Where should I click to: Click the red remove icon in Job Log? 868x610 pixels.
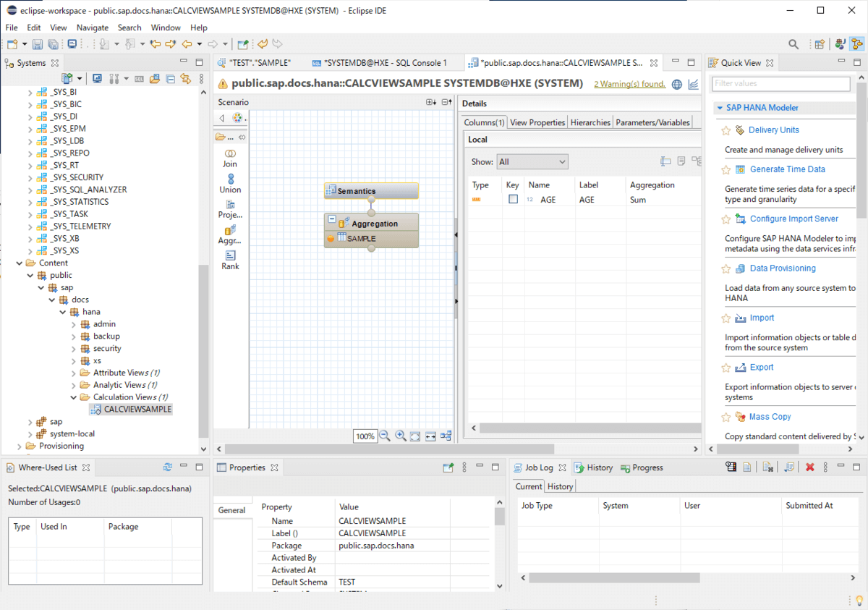[810, 467]
